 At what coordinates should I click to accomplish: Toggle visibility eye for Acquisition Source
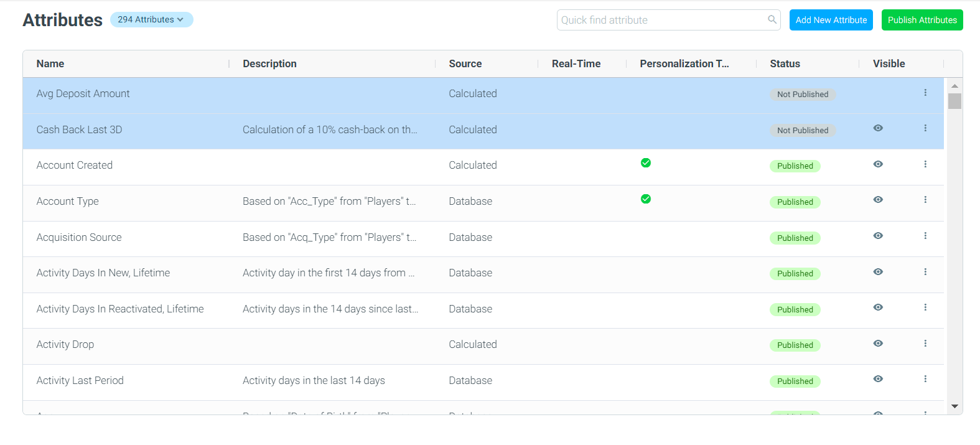click(x=878, y=236)
